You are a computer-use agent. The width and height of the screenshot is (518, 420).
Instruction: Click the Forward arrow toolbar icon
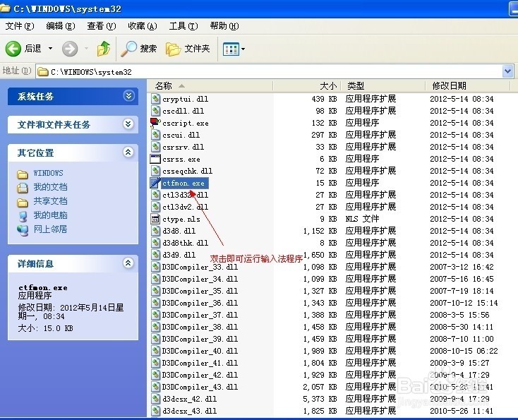[x=70, y=49]
